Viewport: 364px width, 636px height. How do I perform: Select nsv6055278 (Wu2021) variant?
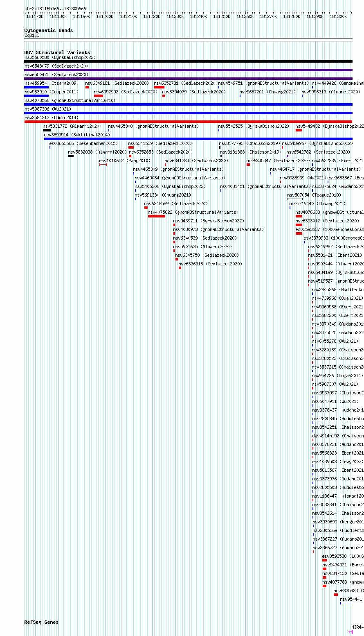coord(335,342)
